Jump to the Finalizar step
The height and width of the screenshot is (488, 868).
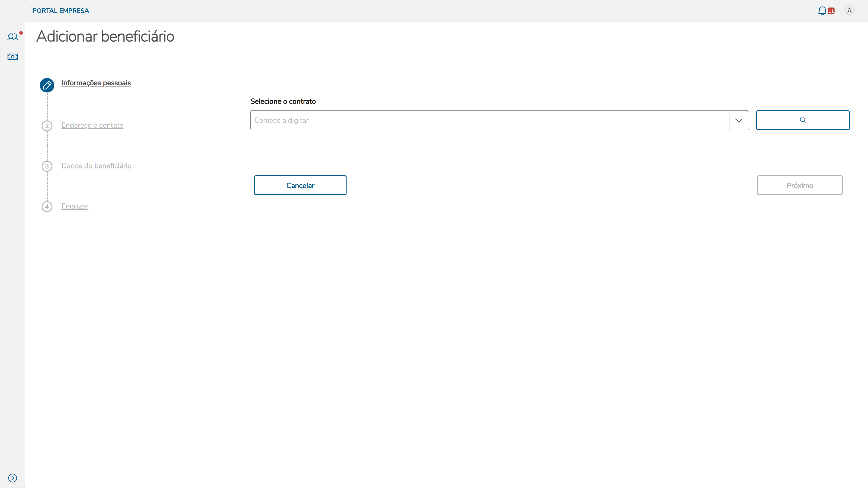coord(75,206)
